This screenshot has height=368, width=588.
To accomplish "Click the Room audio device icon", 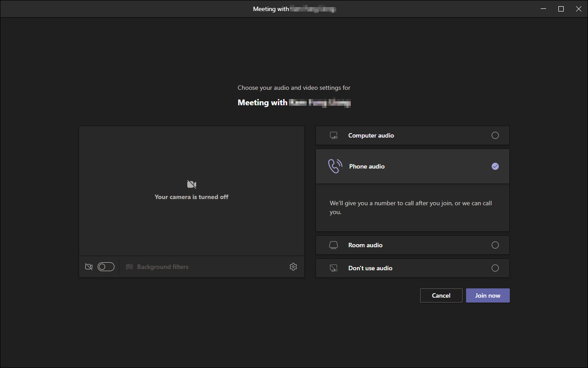I will point(334,245).
